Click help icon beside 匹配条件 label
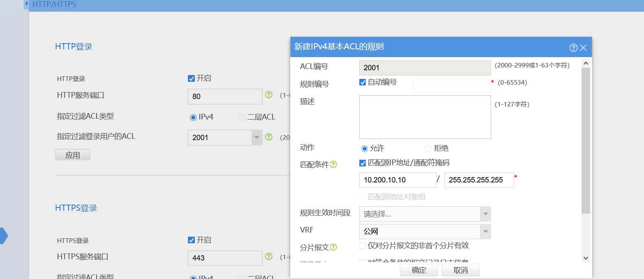The height and width of the screenshot is (279, 644). (x=333, y=164)
